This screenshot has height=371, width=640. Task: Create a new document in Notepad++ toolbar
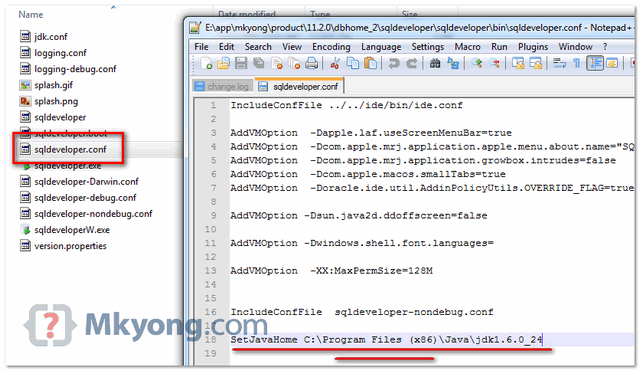tap(206, 63)
